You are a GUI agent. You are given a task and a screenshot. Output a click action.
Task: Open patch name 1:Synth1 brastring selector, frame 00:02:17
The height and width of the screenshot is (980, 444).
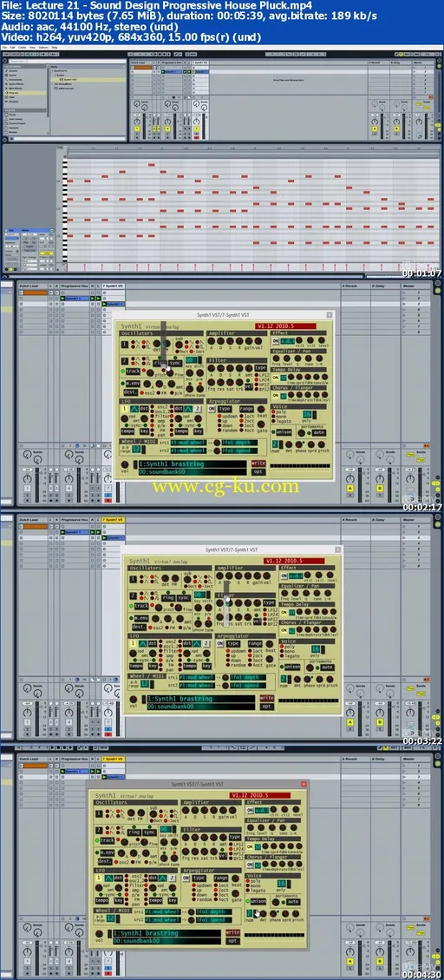193,464
